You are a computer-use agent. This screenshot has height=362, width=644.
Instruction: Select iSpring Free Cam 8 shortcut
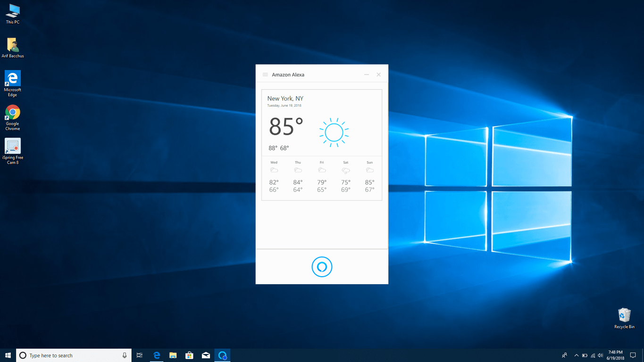click(x=13, y=151)
